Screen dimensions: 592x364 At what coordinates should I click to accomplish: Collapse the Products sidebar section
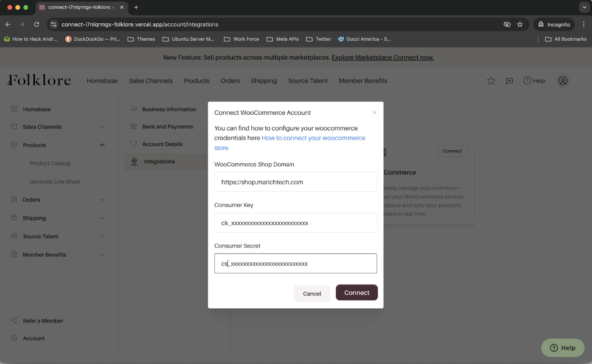(x=102, y=145)
